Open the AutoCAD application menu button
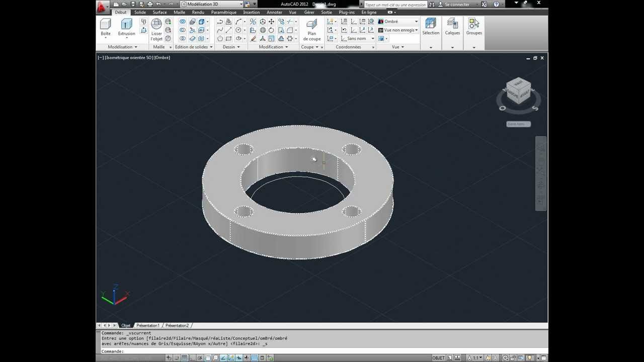 click(x=102, y=6)
